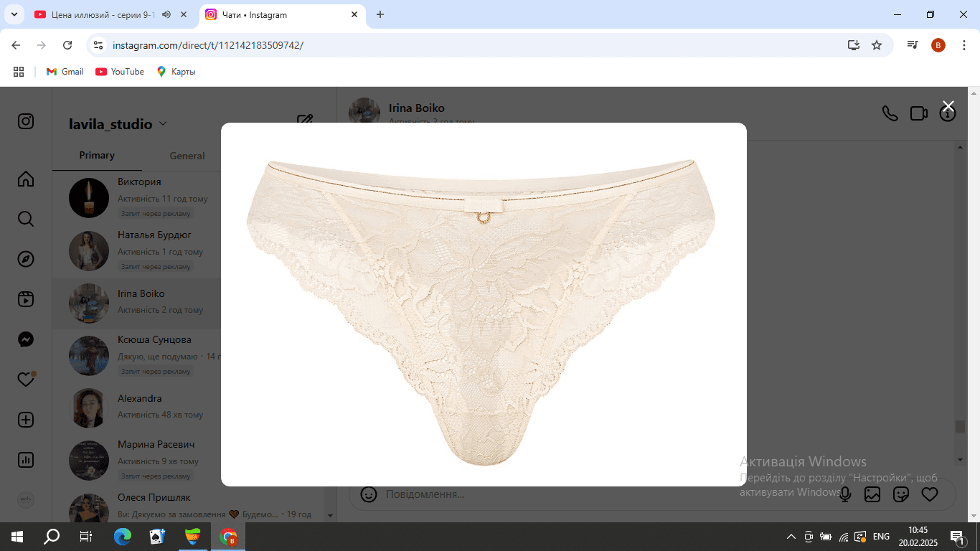980x551 pixels.
Task: Open chat with Наталья Бурдюг
Action: [136, 251]
